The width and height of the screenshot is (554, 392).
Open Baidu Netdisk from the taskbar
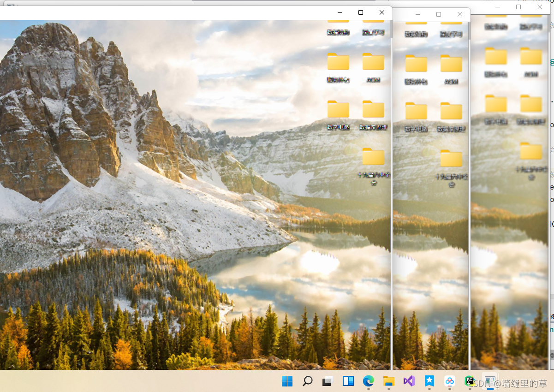[449, 381]
